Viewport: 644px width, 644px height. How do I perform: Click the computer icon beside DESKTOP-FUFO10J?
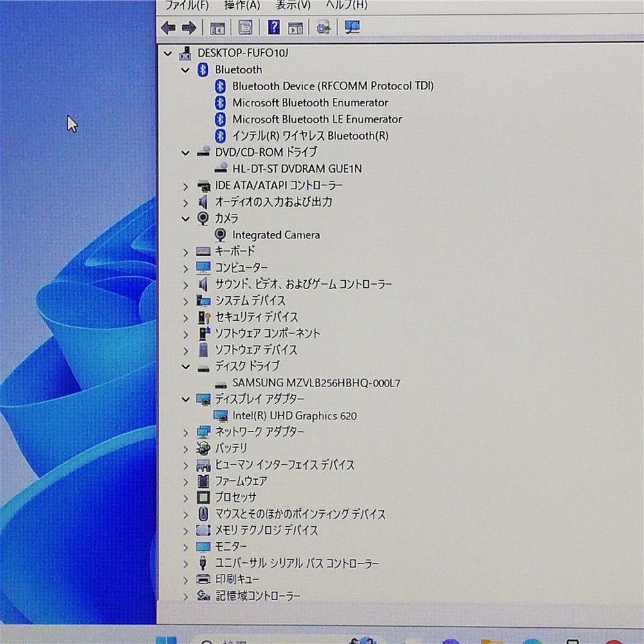pos(185,53)
